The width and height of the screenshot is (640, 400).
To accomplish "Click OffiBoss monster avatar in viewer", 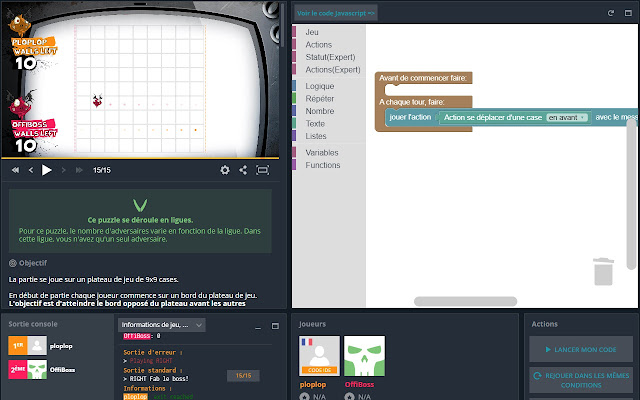I will tap(21, 104).
